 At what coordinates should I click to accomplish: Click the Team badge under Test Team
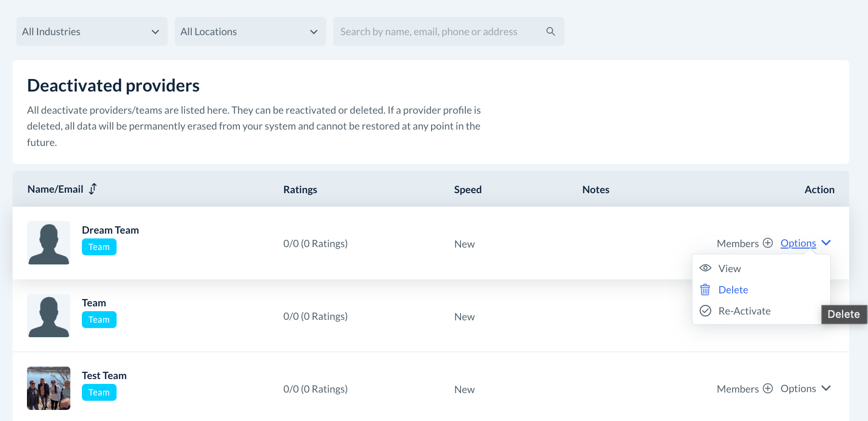click(x=99, y=393)
